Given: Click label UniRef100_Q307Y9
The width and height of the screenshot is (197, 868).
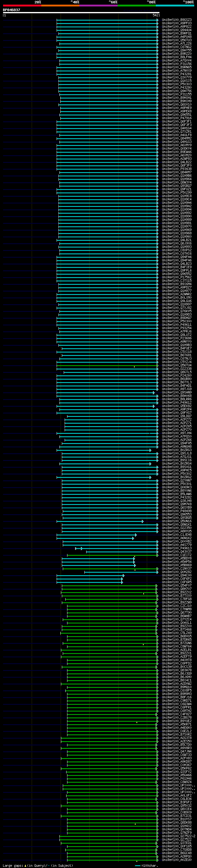Looking at the screenshot, I should pyautogui.click(x=177, y=78).
